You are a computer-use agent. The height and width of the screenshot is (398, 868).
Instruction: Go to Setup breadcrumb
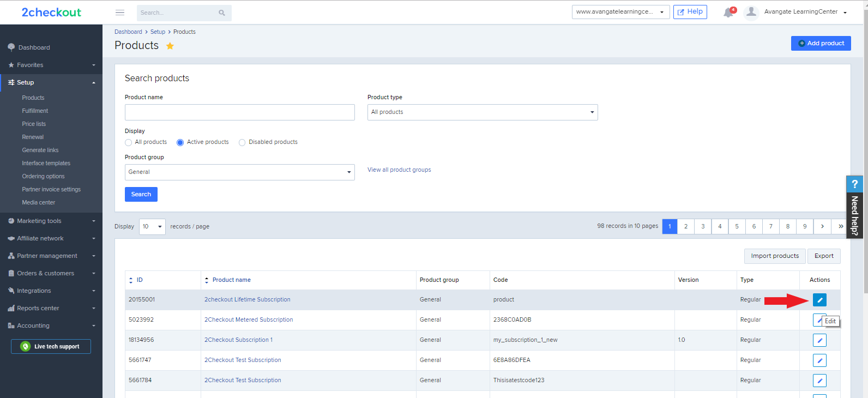pyautogui.click(x=158, y=32)
